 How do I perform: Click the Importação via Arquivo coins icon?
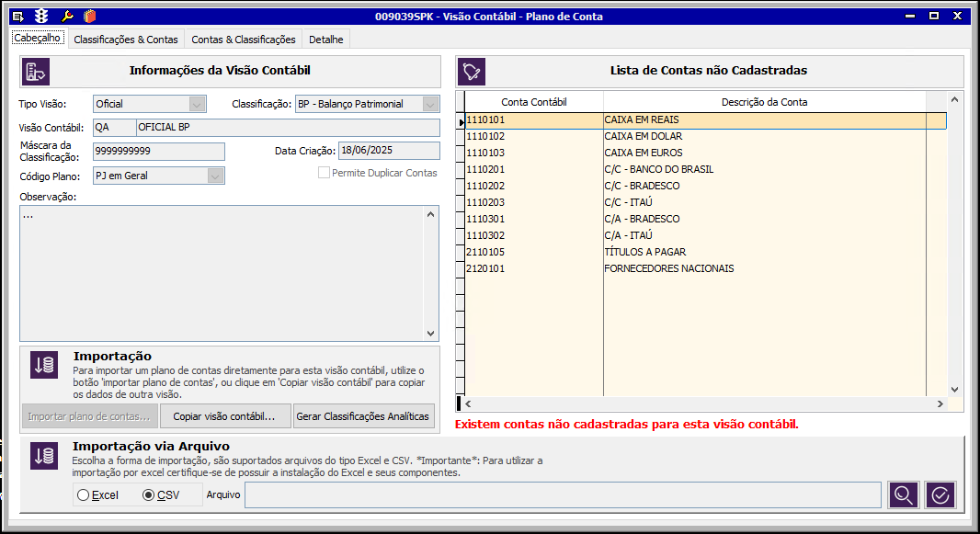tap(44, 456)
